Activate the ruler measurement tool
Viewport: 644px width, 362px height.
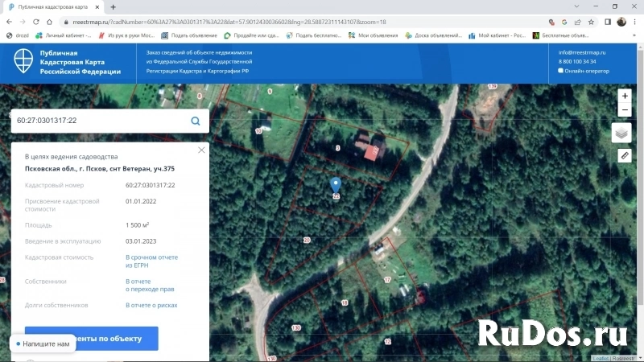tap(624, 155)
